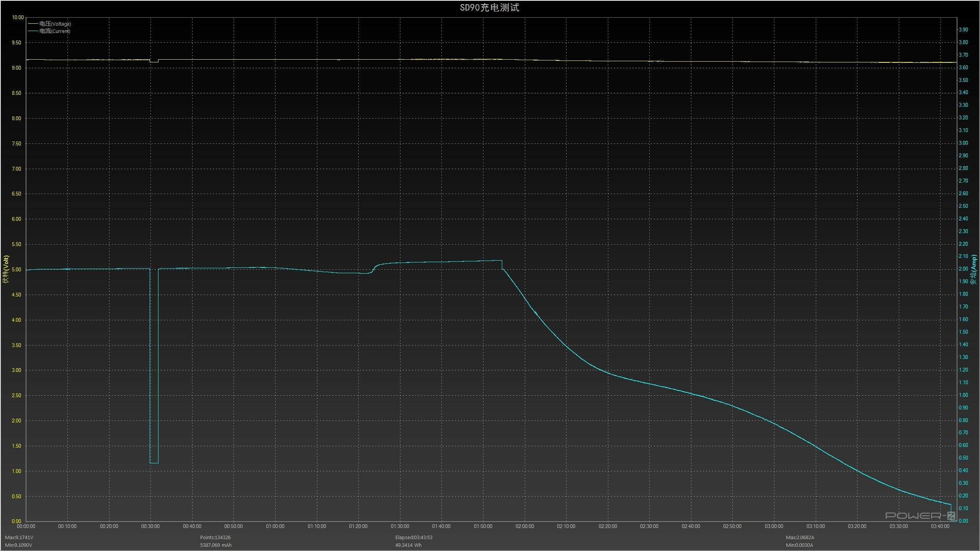Toggle the 电压(Voltage) legend entry
This screenshot has height=551, width=980.
click(55, 24)
